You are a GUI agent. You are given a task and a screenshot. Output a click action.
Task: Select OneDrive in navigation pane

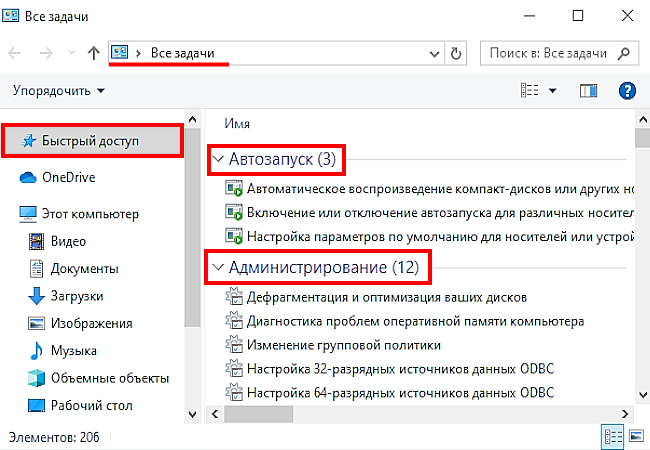[x=58, y=177]
